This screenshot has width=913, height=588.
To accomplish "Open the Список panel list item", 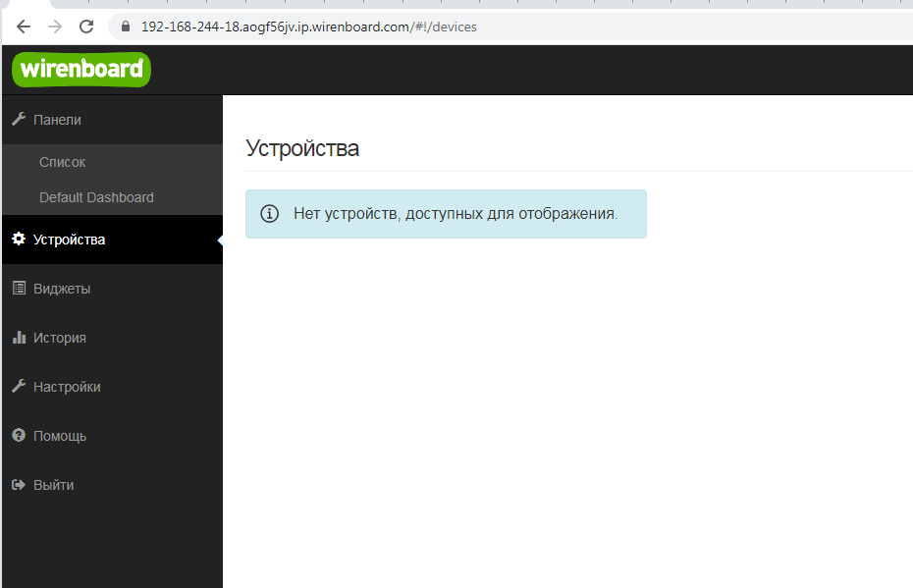I will coord(63,162).
